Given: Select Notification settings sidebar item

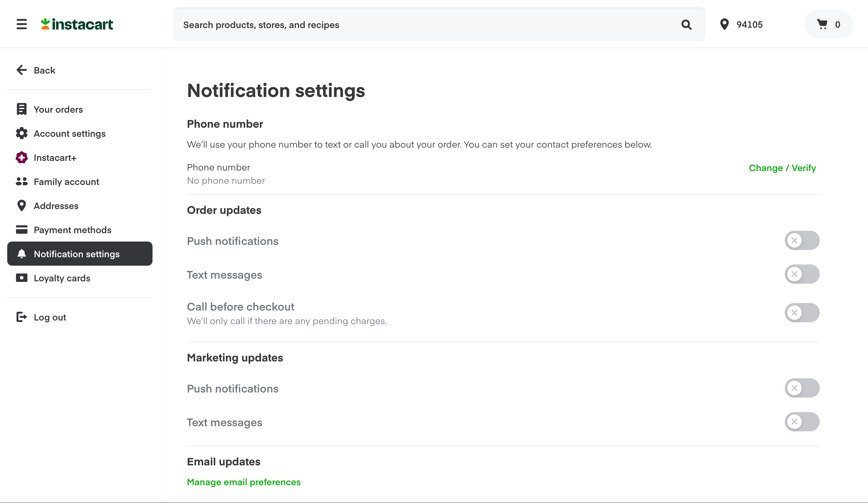Looking at the screenshot, I should tap(80, 254).
